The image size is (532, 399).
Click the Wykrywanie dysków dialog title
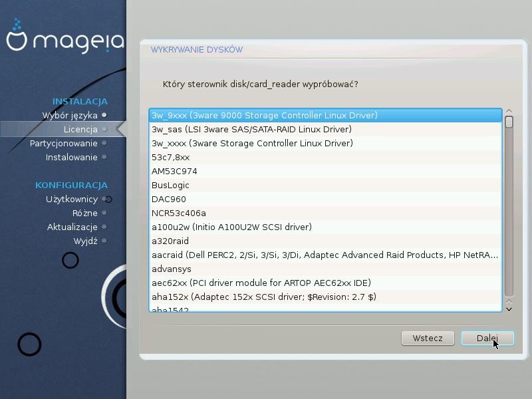coord(197,50)
